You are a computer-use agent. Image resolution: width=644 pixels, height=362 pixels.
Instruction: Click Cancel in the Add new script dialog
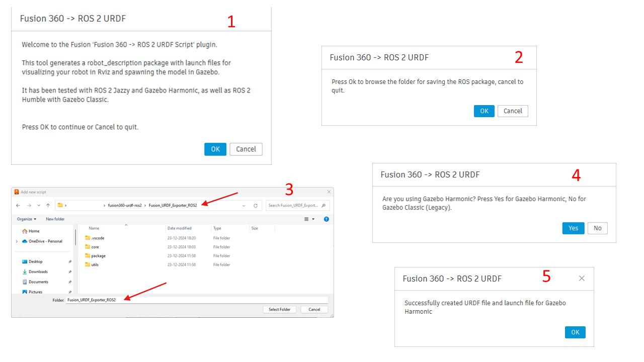click(x=314, y=310)
